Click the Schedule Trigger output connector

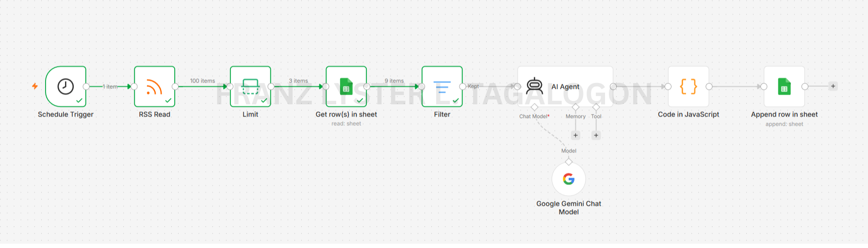(86, 86)
